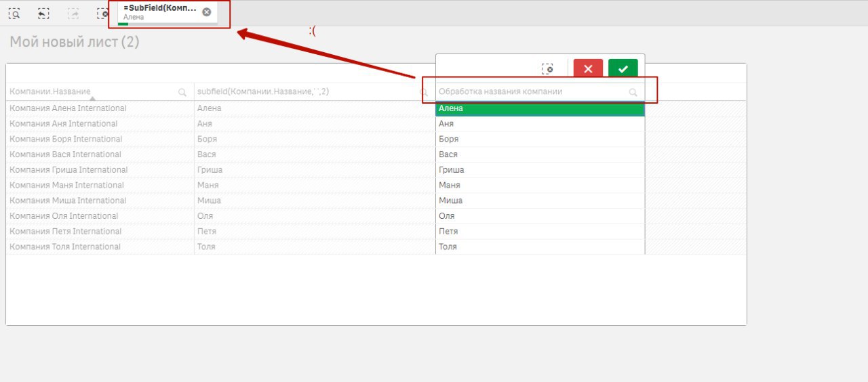Viewport: 868px width, 382px height.
Task: Click the sheet title Мой новый лист (2)
Action: [75, 42]
